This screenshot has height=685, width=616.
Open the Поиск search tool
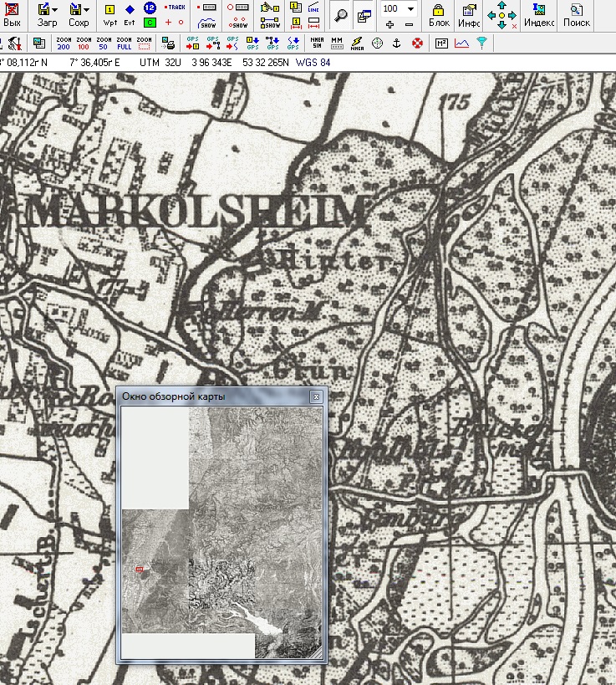(x=577, y=15)
